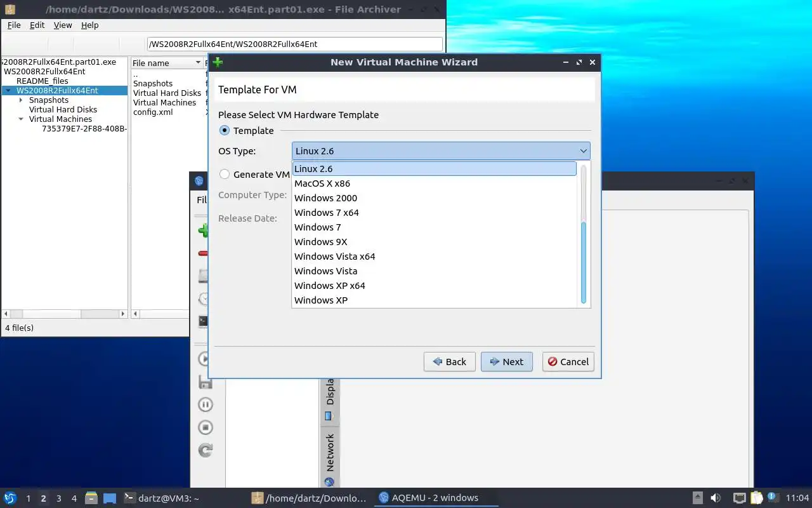Image resolution: width=812 pixels, height=508 pixels.
Task: Click the OS list vertical scrollbar handle
Action: (x=584, y=262)
